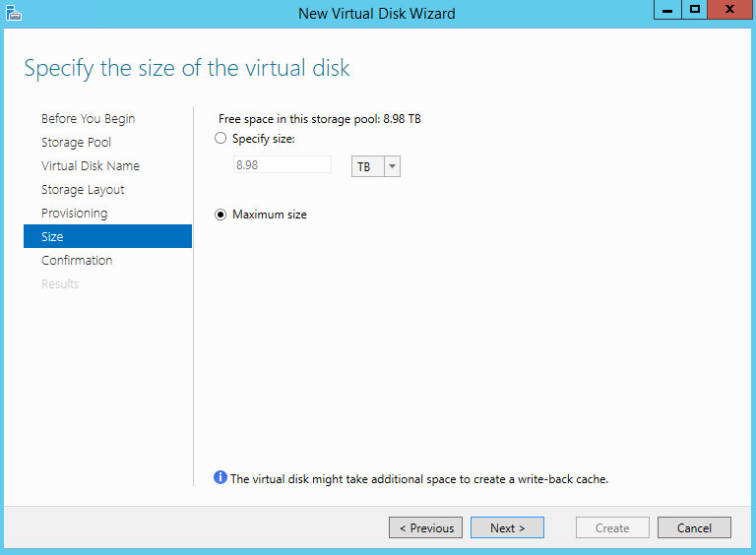Click the blue information icon beside the write-back cache note
This screenshot has height=555, width=756.
pos(220,478)
